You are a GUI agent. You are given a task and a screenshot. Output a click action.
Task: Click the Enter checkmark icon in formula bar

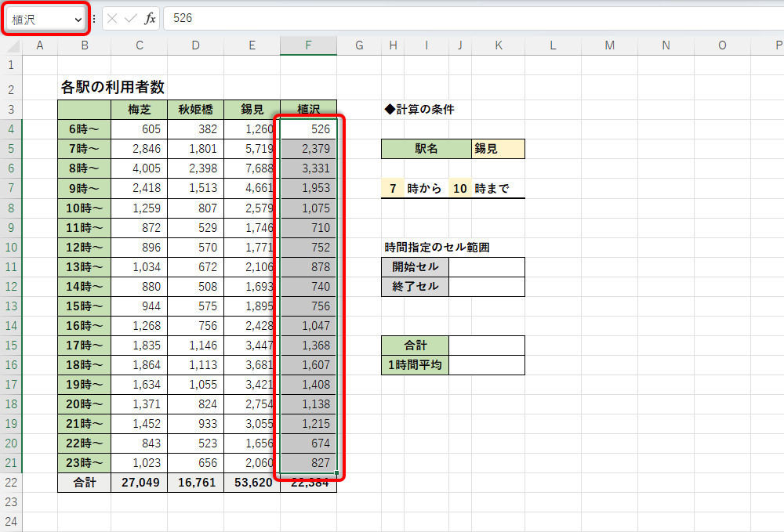coord(130,19)
